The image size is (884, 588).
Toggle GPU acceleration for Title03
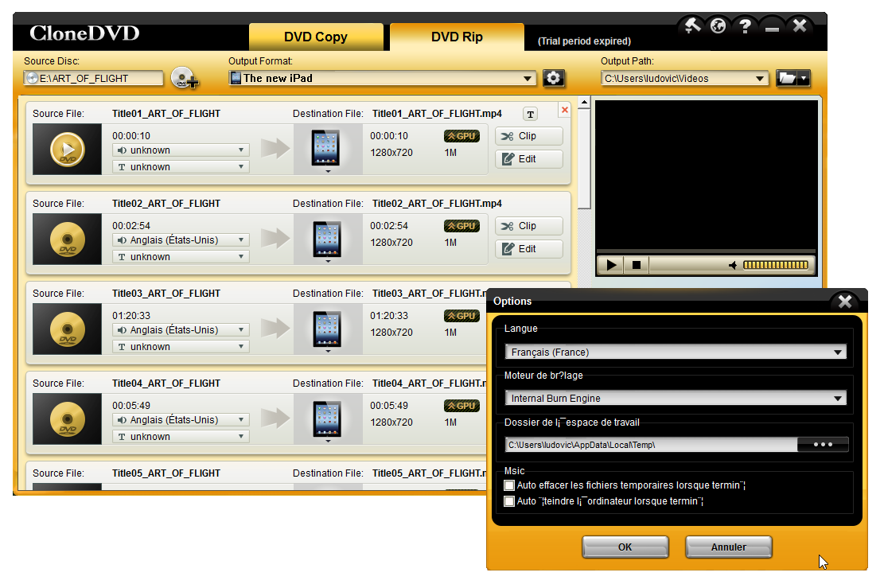pos(461,316)
